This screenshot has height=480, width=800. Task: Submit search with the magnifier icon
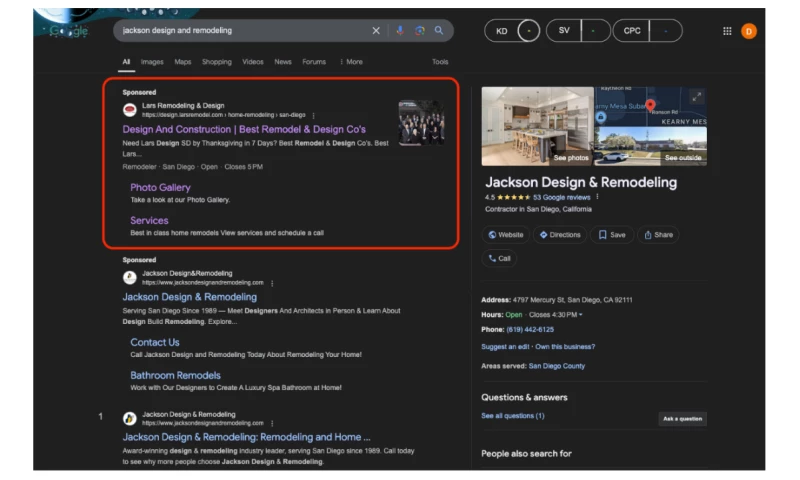[x=439, y=31]
